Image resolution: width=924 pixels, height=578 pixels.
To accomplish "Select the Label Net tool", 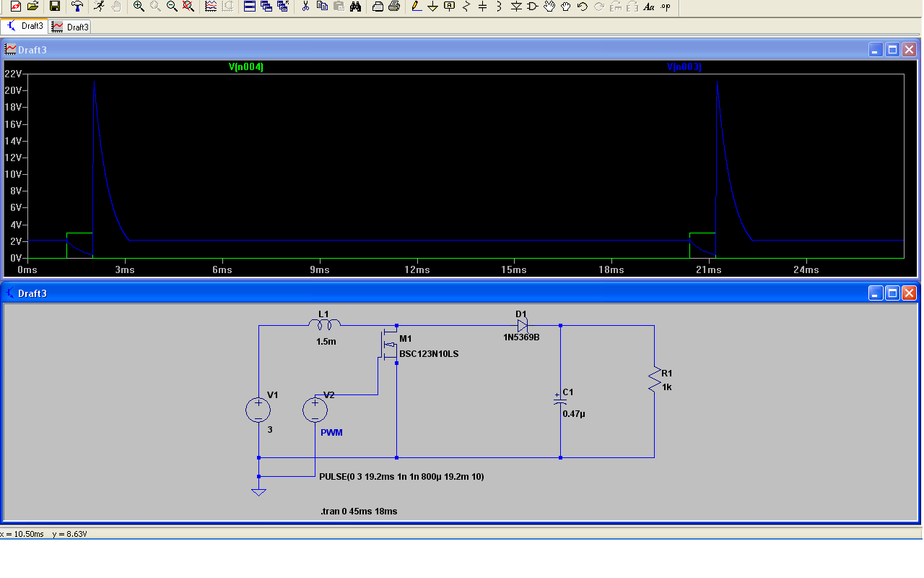I will [x=449, y=7].
